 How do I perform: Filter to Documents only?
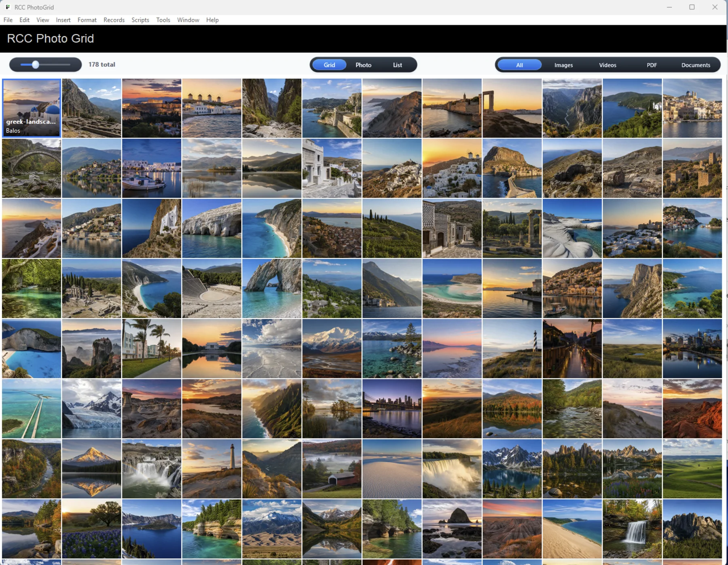click(696, 65)
